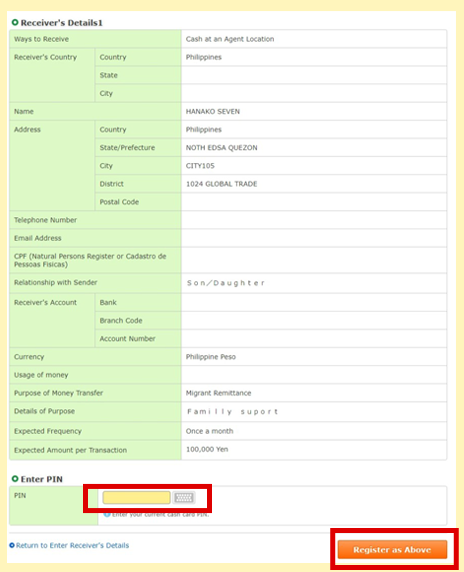Click the NOTH EDSA QUEZON state value
The image size is (464, 572).
[x=221, y=147]
